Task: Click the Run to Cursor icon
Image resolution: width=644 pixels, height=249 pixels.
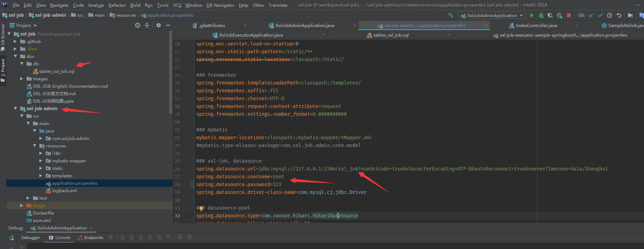Action: [x=169, y=237]
